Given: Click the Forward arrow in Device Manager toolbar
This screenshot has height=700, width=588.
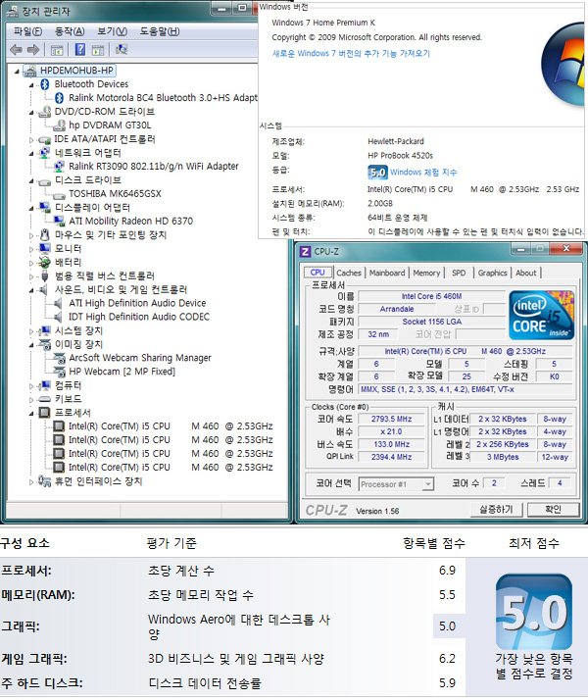Looking at the screenshot, I should 31,50.
